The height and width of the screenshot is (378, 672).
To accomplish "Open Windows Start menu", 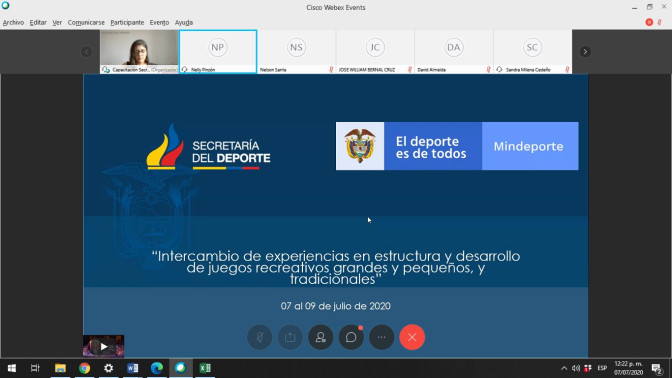I will point(12,368).
